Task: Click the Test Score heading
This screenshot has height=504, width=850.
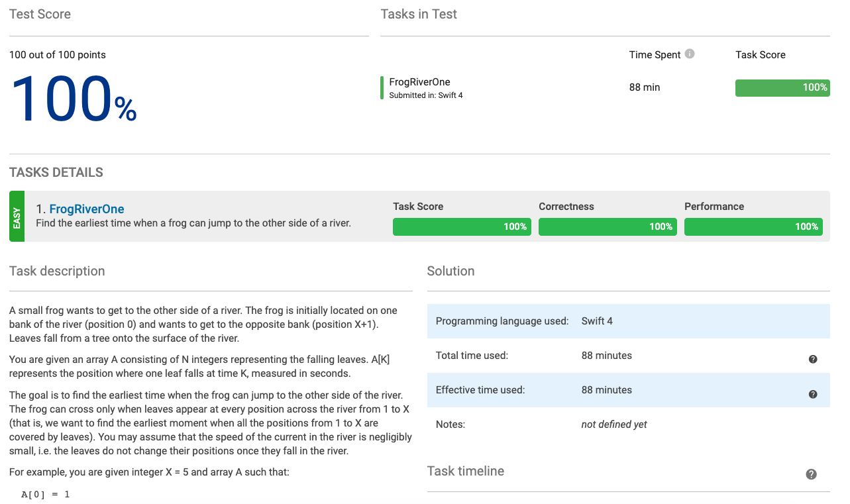Action: coord(40,15)
